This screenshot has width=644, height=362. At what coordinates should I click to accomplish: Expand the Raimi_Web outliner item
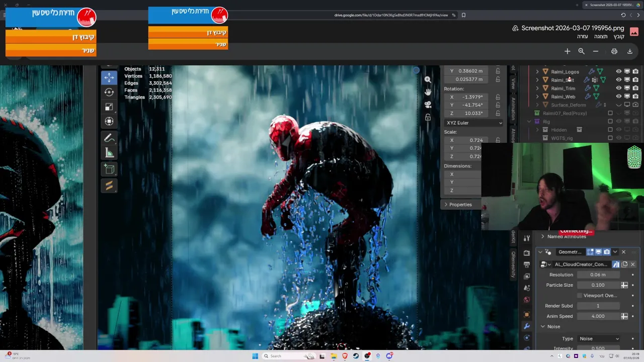coord(537,97)
